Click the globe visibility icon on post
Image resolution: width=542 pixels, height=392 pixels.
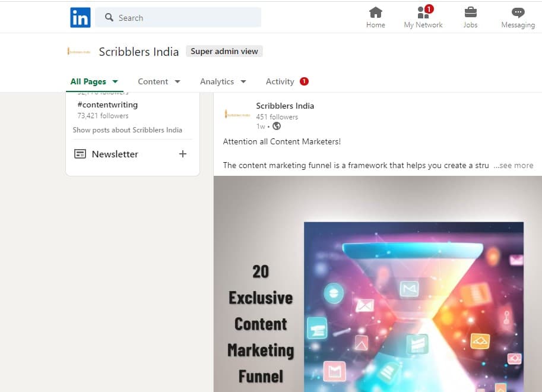click(x=277, y=127)
